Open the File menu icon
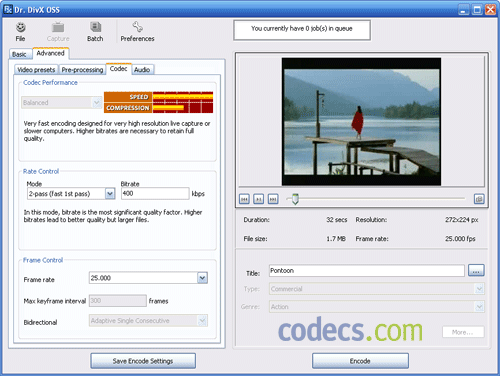This screenshot has height=376, width=500. point(20,27)
